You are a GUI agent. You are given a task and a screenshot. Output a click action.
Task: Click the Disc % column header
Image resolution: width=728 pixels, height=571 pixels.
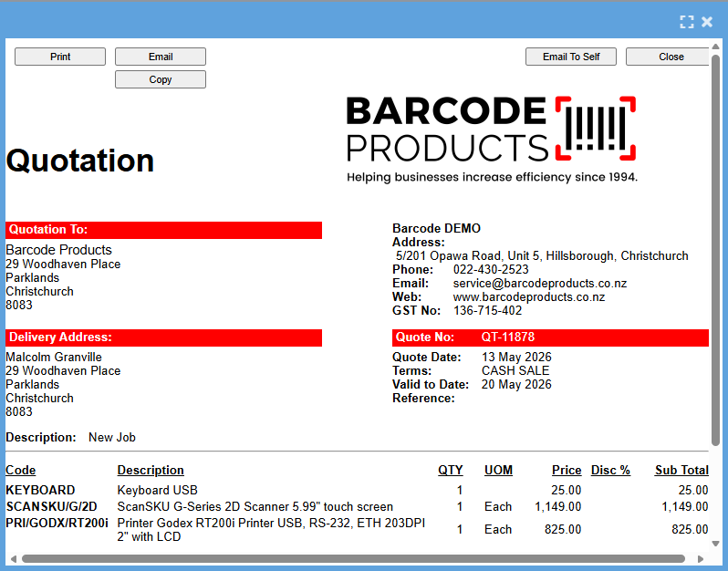610,471
